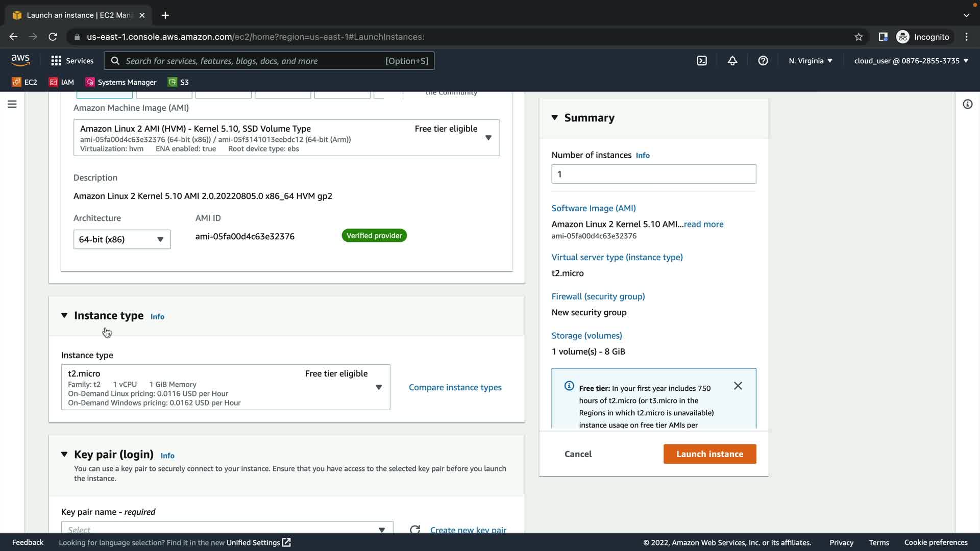Open the Architecture 64-bit (x86) dropdown
Screen dimensions: 980x551
121,239
